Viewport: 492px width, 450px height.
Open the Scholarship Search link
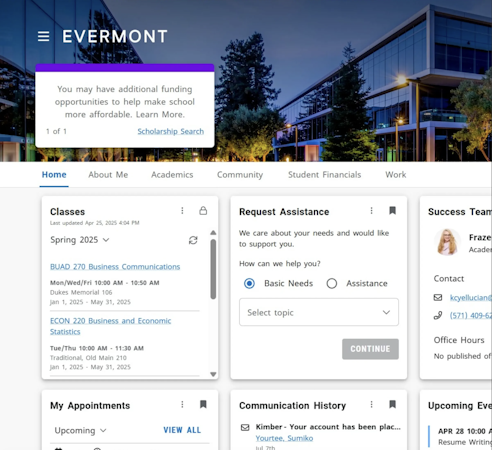(171, 131)
